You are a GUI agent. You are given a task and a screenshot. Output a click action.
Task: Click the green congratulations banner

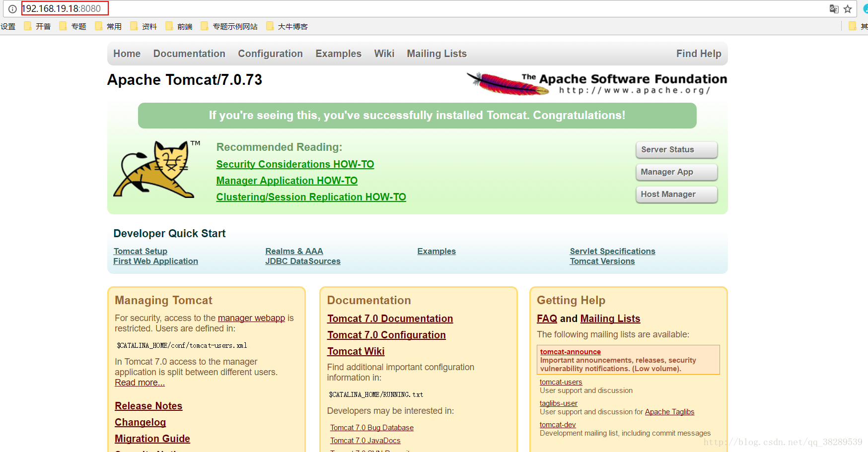click(417, 116)
